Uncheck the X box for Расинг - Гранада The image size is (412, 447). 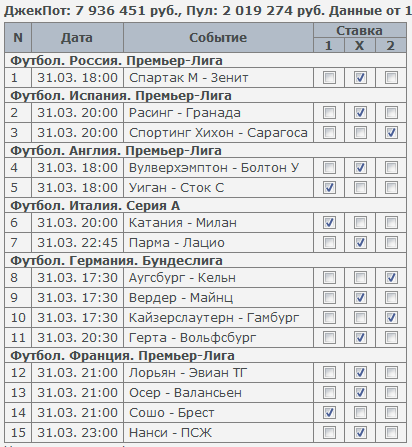click(x=360, y=113)
